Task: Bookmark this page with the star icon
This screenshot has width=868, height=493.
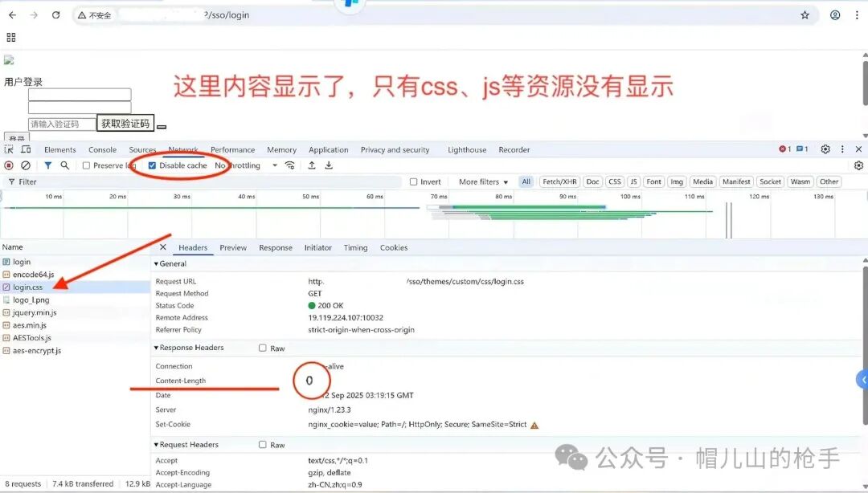Action: point(805,15)
